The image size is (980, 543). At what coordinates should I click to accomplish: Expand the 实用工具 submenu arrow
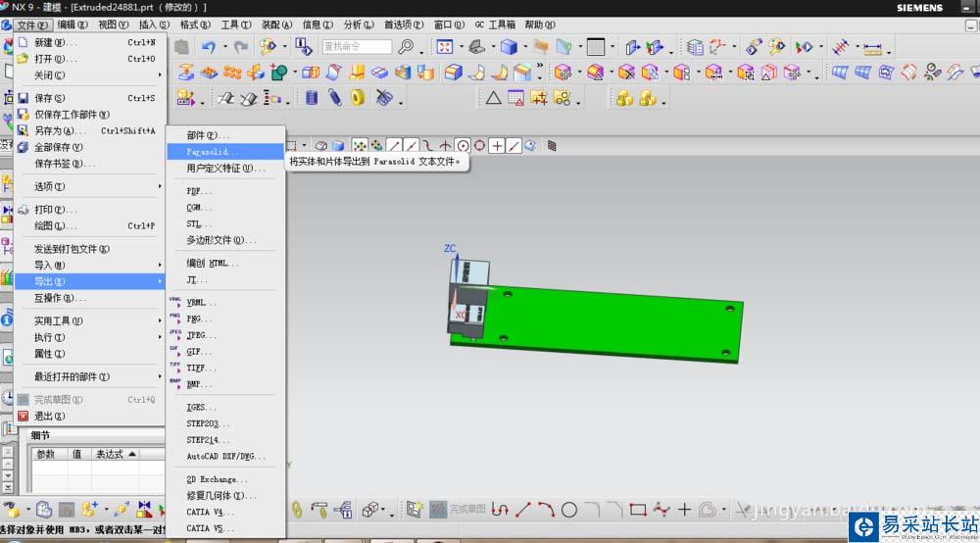[x=160, y=321]
